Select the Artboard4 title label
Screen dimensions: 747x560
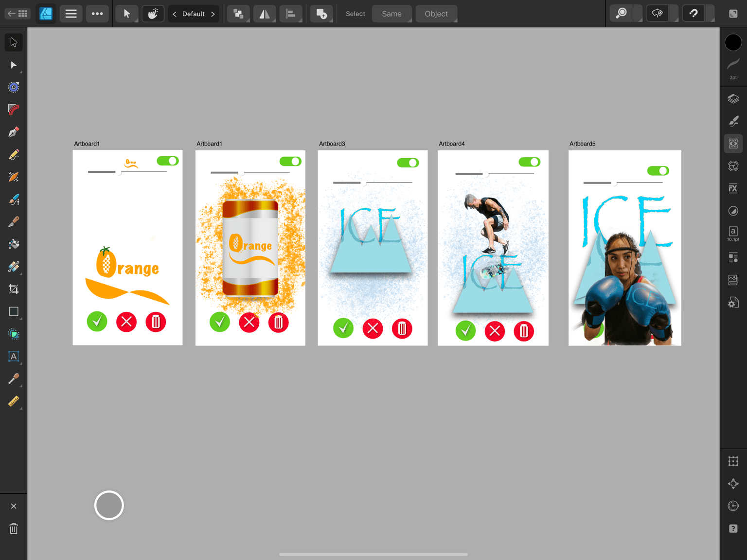(x=452, y=144)
